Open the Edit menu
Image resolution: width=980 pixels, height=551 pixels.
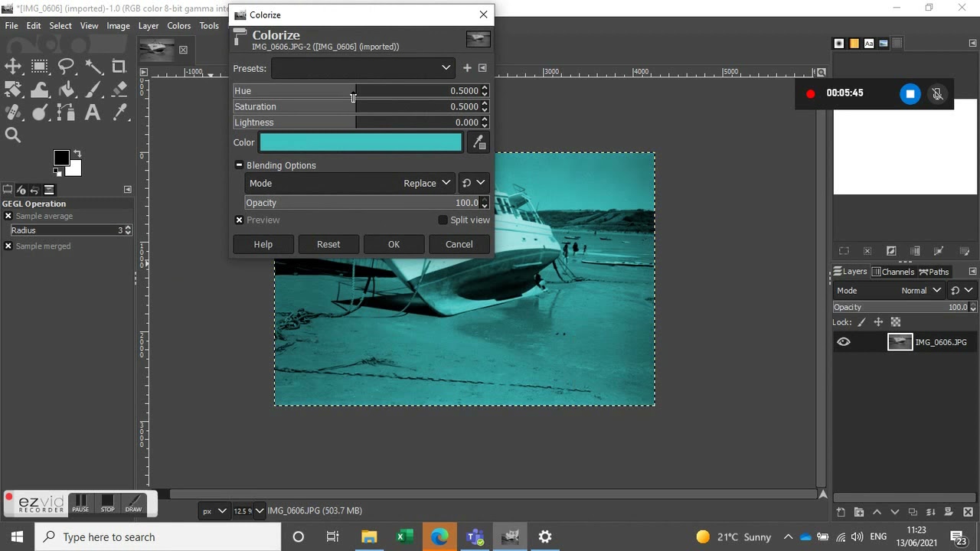pyautogui.click(x=34, y=25)
